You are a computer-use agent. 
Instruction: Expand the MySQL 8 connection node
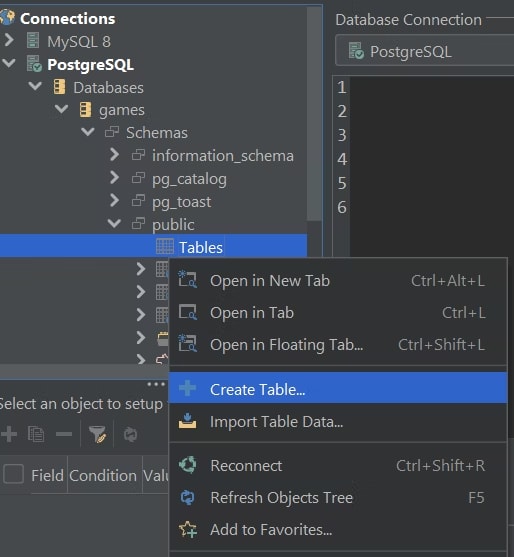tap(9, 40)
